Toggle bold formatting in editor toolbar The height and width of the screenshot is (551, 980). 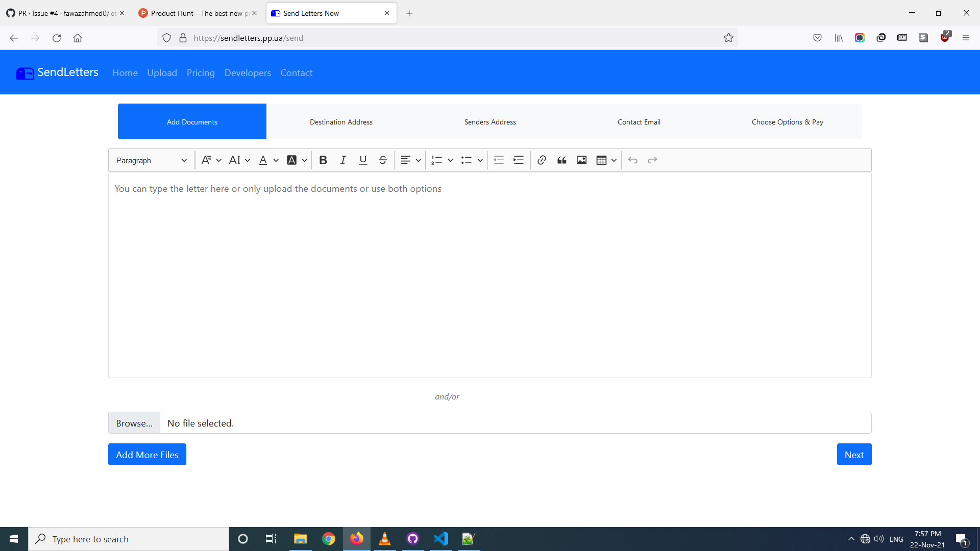click(x=323, y=160)
